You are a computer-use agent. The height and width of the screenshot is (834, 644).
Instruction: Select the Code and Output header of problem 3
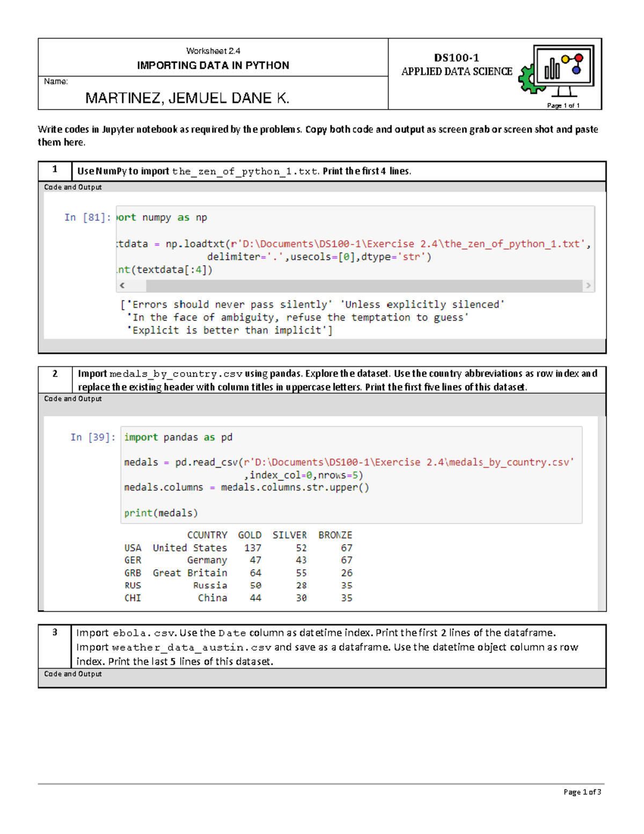click(73, 673)
